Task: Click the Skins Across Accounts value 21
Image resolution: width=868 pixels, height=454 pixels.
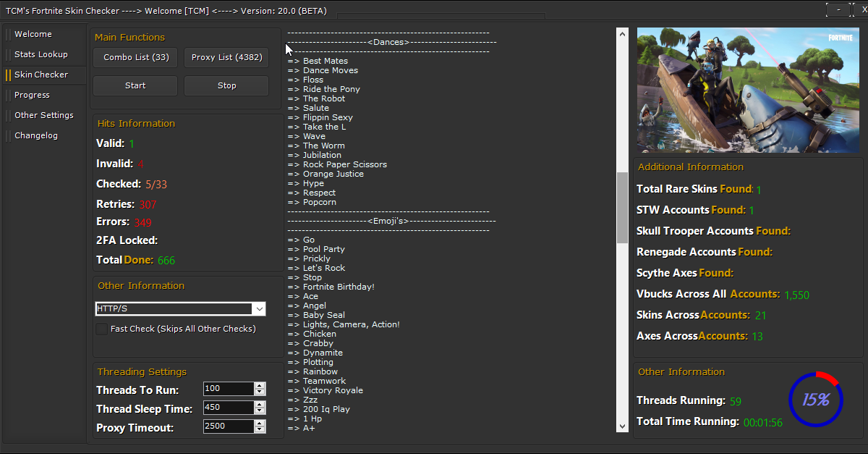Action: coord(760,316)
